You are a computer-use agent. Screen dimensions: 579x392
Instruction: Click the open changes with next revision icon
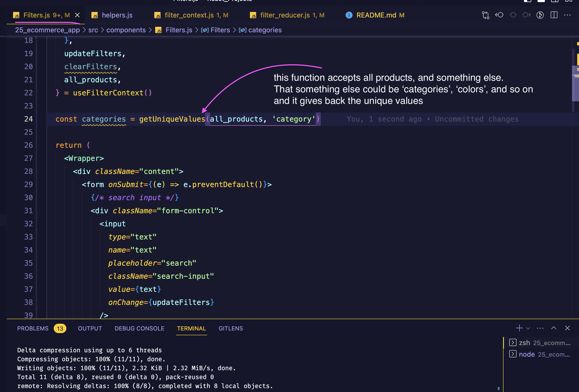click(x=526, y=15)
